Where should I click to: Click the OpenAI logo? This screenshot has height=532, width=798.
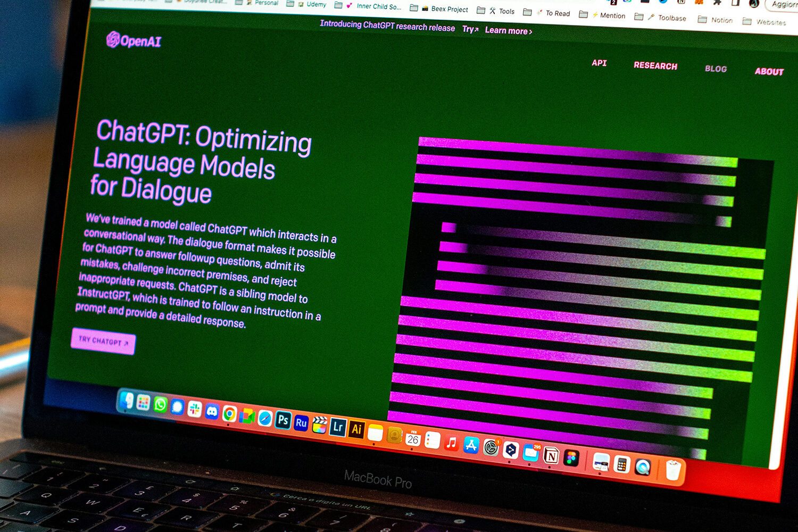(134, 40)
